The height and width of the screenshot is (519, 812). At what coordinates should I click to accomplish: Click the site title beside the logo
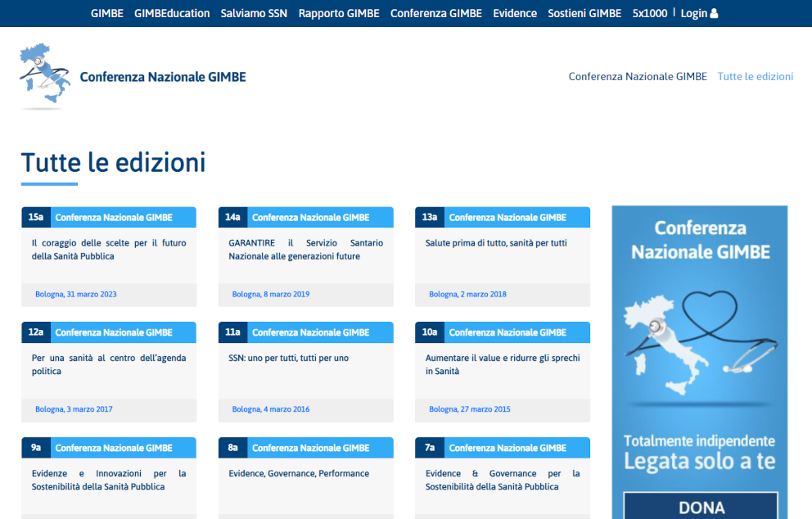tap(163, 77)
